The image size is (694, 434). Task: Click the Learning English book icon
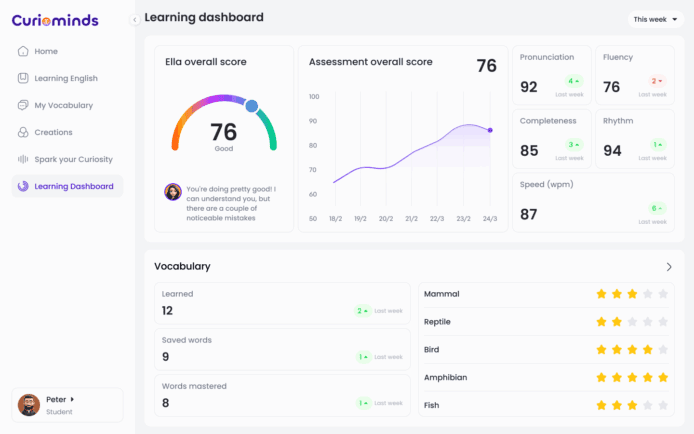click(23, 78)
